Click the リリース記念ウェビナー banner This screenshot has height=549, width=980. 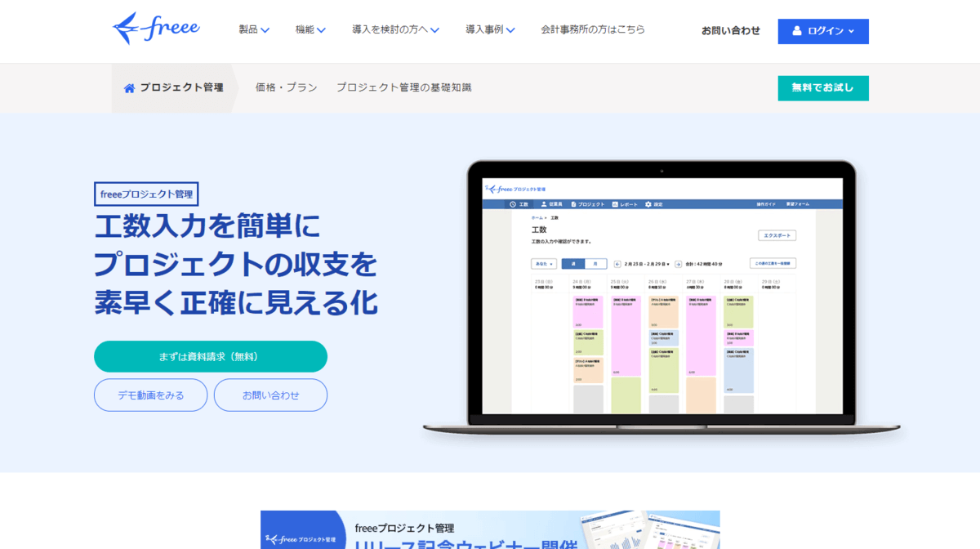[x=490, y=530]
